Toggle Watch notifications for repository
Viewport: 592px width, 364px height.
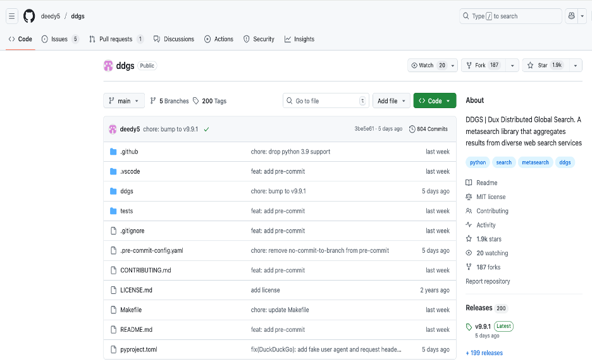[428, 65]
